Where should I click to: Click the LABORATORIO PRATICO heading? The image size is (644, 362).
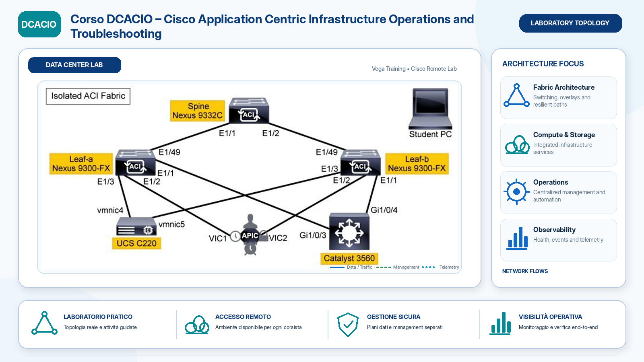(98, 317)
